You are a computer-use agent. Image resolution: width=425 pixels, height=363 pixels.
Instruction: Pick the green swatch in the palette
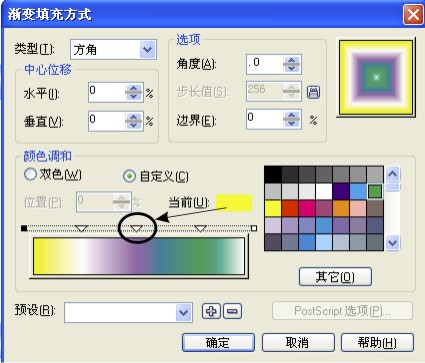[x=375, y=191]
